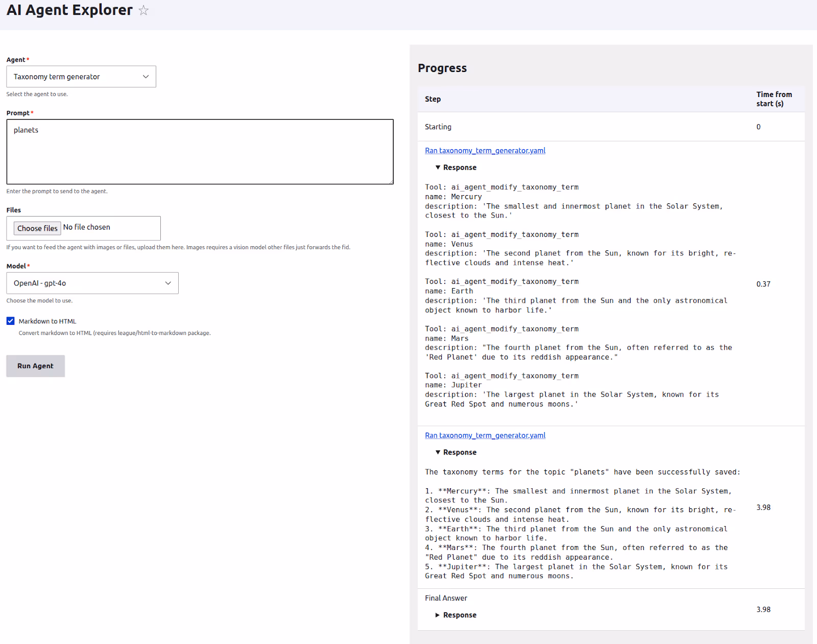The image size is (817, 644).
Task: Click the Step column header
Action: [433, 99]
